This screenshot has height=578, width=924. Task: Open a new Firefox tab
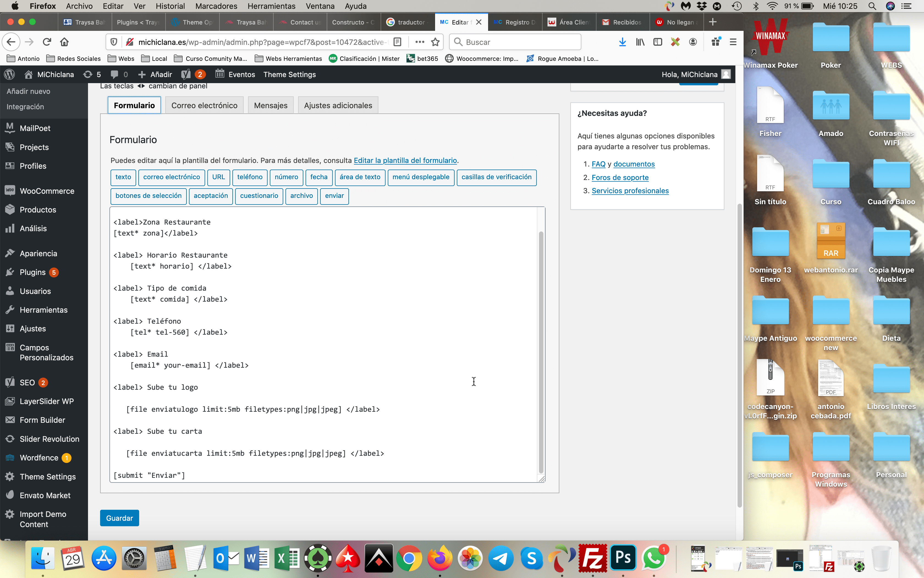[x=713, y=22]
